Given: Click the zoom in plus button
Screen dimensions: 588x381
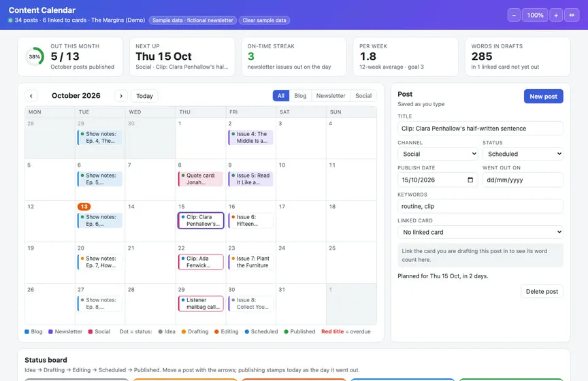Looking at the screenshot, I should pos(556,15).
